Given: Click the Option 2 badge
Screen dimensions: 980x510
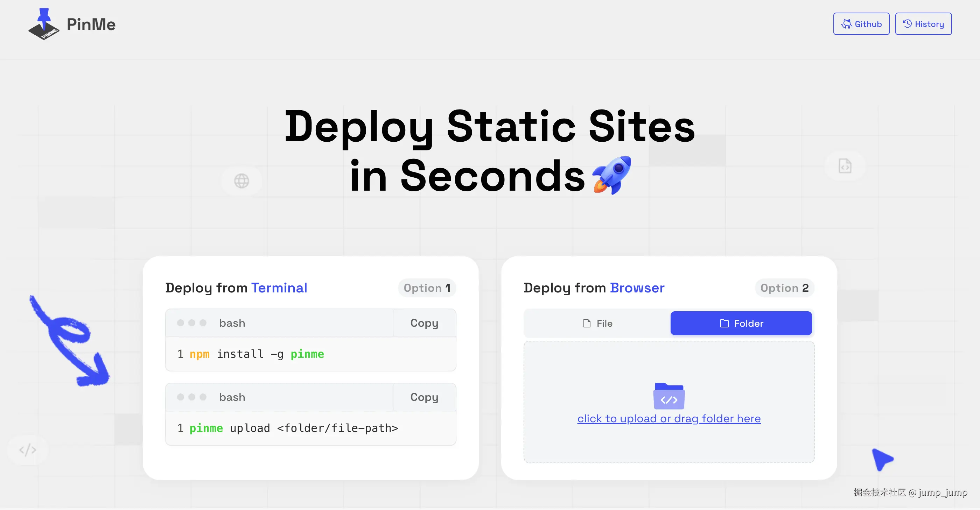Looking at the screenshot, I should pyautogui.click(x=784, y=288).
